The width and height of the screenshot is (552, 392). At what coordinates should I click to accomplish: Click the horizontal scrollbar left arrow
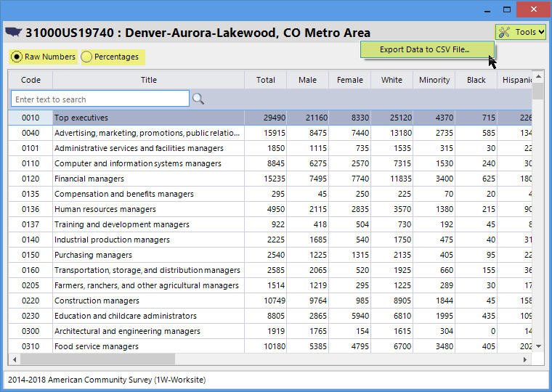click(x=14, y=359)
